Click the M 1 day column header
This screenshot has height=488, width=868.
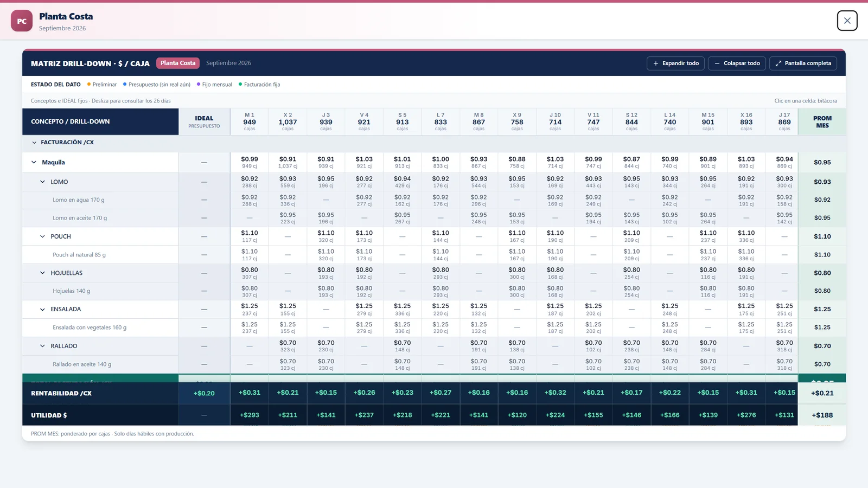[250, 121]
